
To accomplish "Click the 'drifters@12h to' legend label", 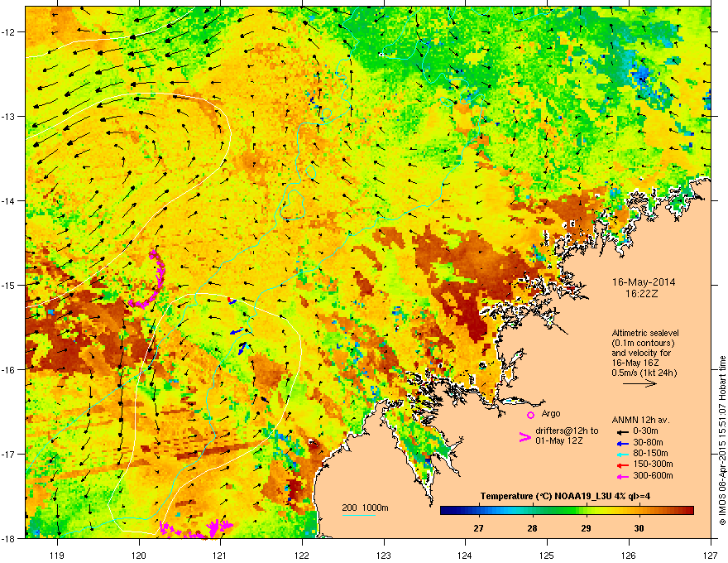I will coord(567,431).
